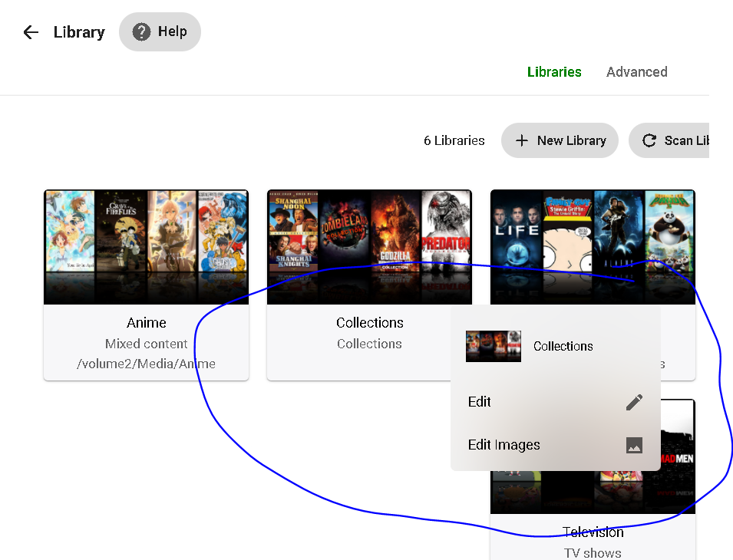Choose Edit Images in the context menu

(556, 445)
